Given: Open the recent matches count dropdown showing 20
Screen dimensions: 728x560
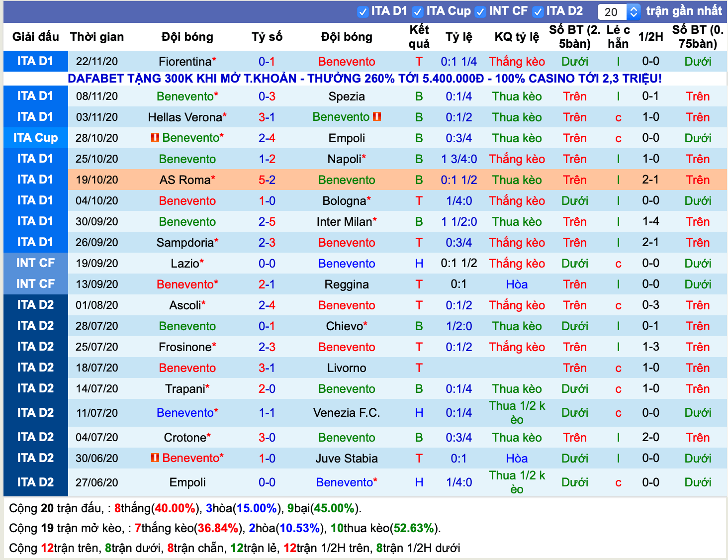Looking at the screenshot, I should 619,11.
